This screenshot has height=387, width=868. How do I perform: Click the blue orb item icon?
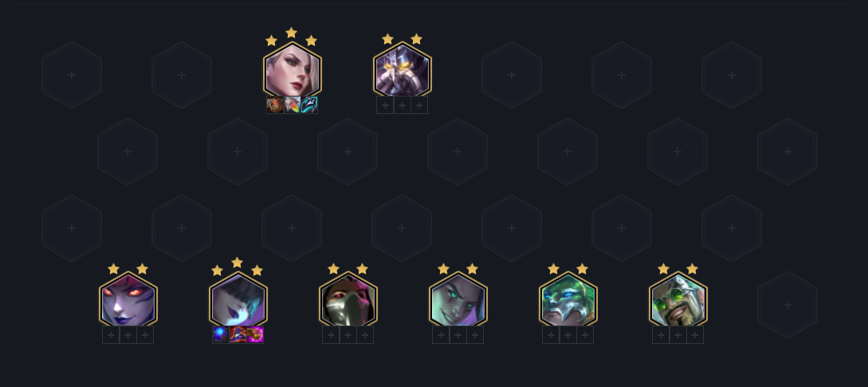[x=220, y=335]
